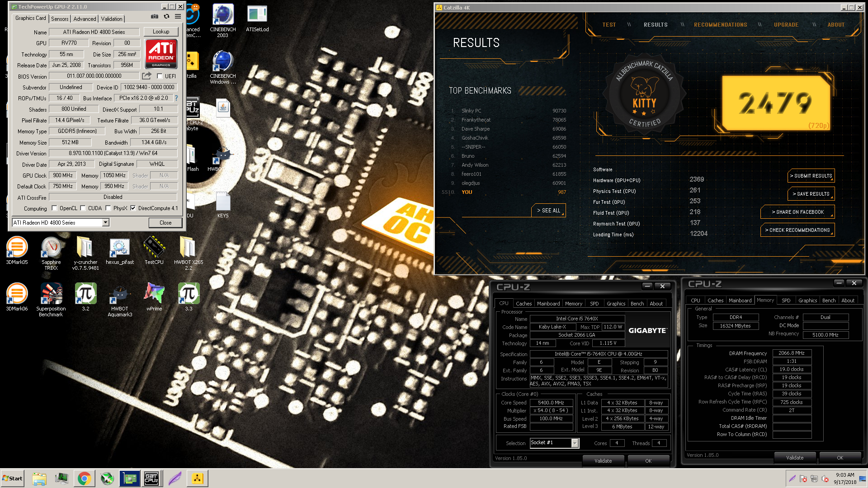Click SUBMIT RESULTS in Catzilla
Viewport: 868px width, 488px height.
811,176
